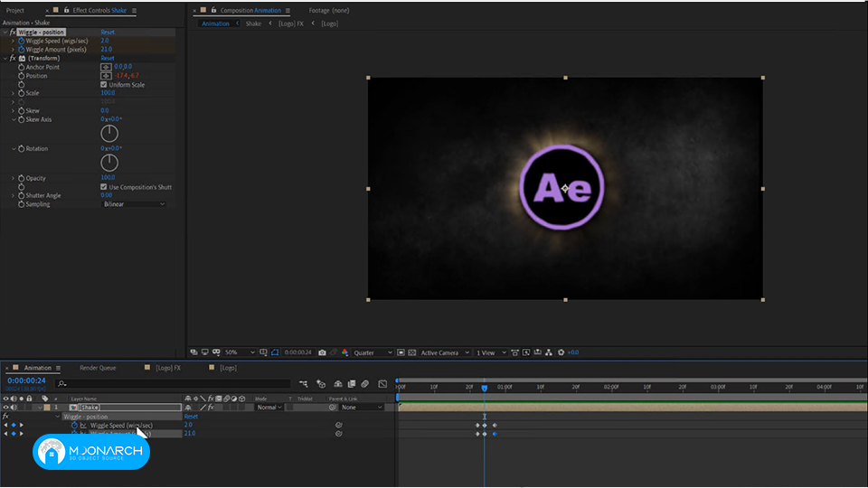Click the composition mini-flowchart icon in timeline
The width and height of the screenshot is (868, 488).
coord(304,383)
